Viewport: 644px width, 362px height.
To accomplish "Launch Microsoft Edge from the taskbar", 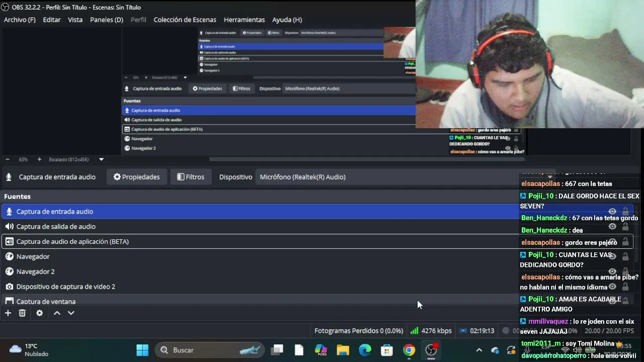I will click(365, 350).
